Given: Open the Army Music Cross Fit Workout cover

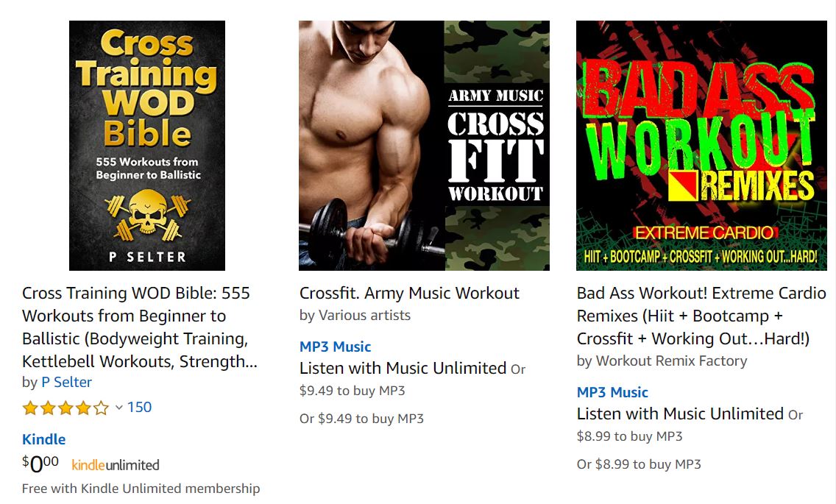Looking at the screenshot, I should pos(424,146).
